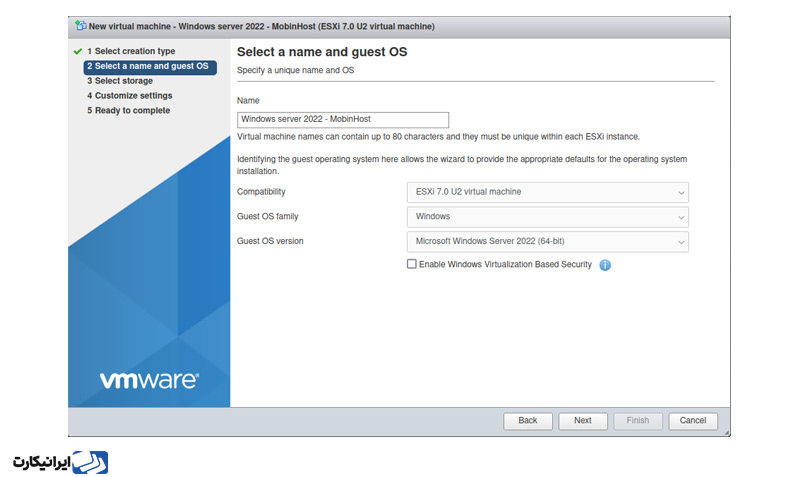The height and width of the screenshot is (477, 800).
Task: Click the 'Compatibility' label
Action: tap(261, 192)
